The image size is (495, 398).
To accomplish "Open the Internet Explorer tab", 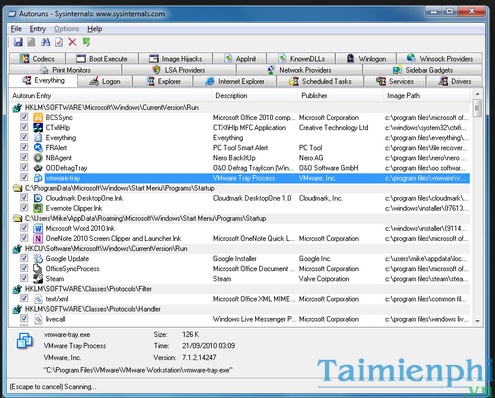I will (x=235, y=81).
